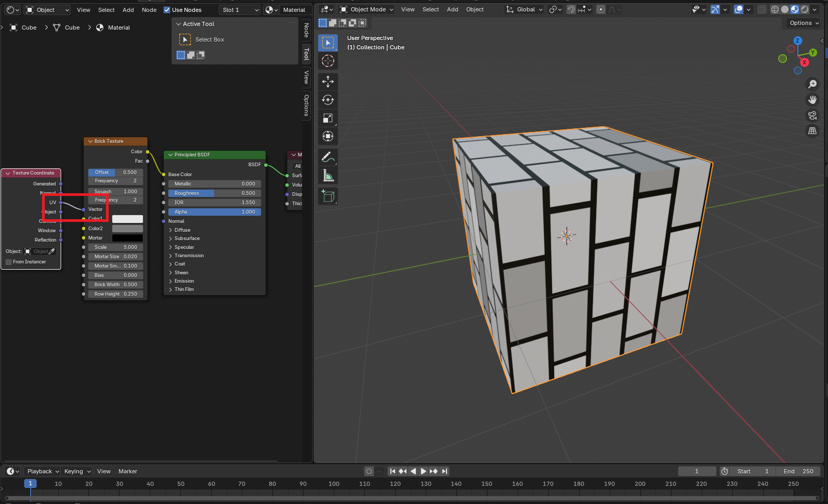Select the Move tool

[x=327, y=82]
